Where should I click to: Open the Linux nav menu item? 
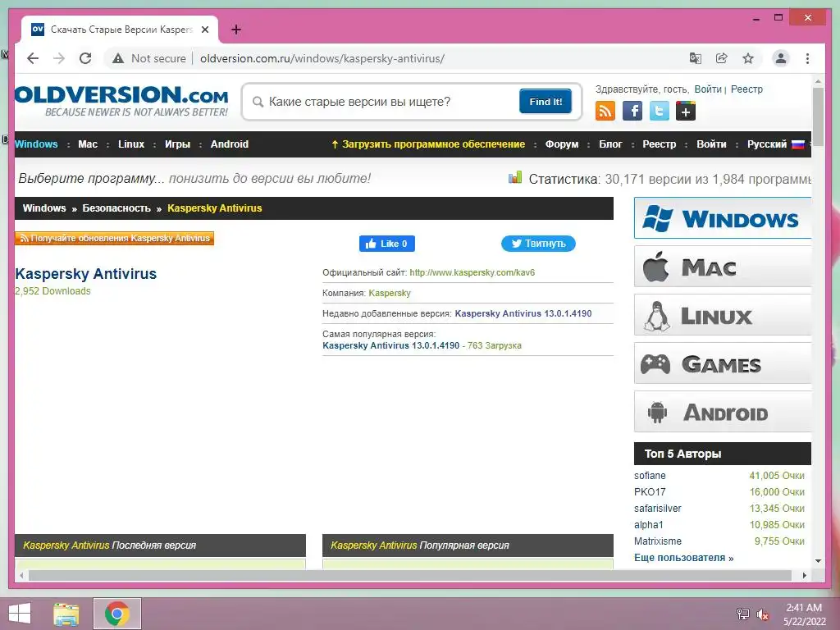[x=131, y=144]
